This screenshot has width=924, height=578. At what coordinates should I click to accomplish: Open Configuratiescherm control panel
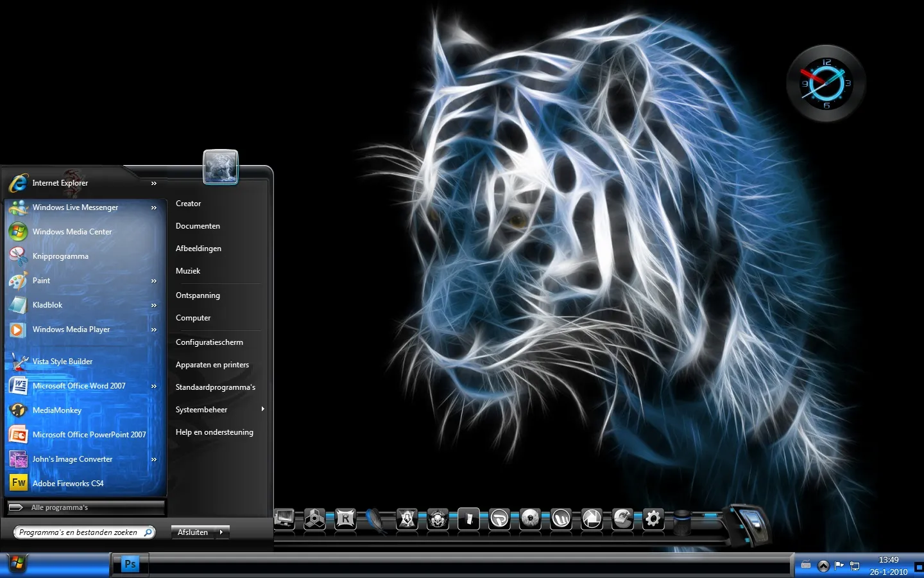pyautogui.click(x=209, y=342)
